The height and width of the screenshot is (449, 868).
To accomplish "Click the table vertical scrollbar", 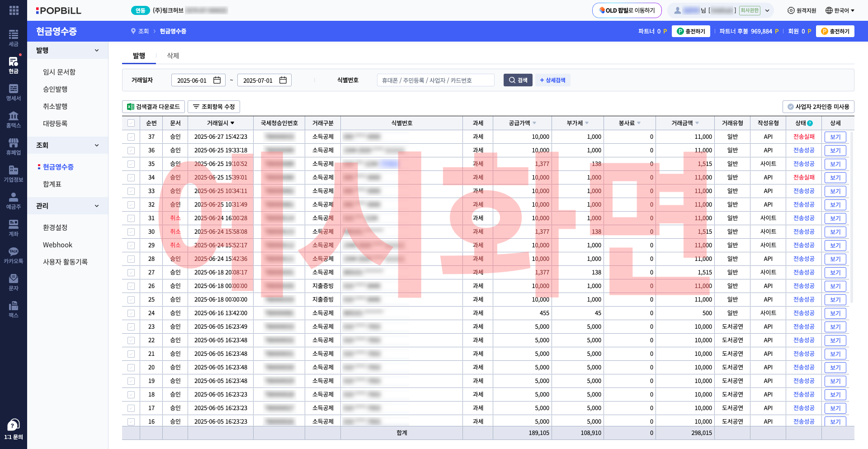I will (852, 217).
